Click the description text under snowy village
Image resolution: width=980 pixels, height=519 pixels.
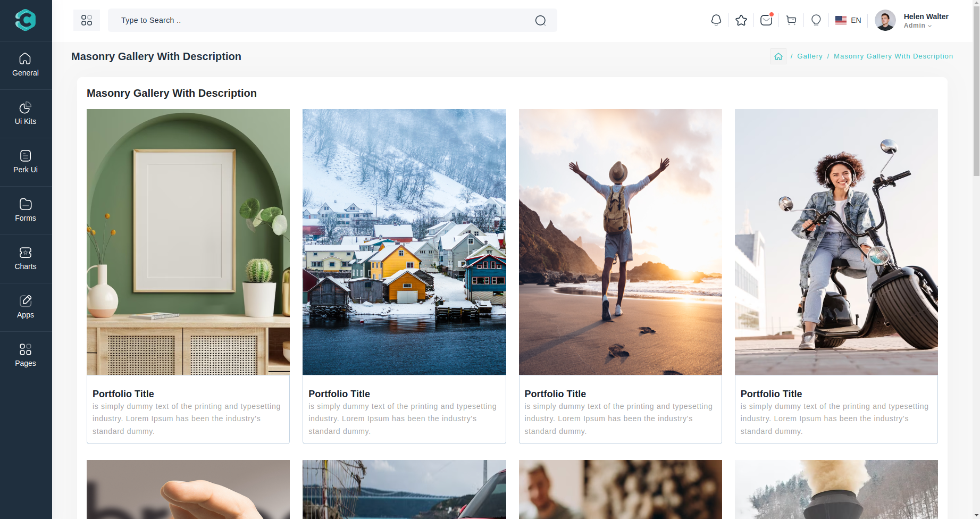[x=403, y=418]
